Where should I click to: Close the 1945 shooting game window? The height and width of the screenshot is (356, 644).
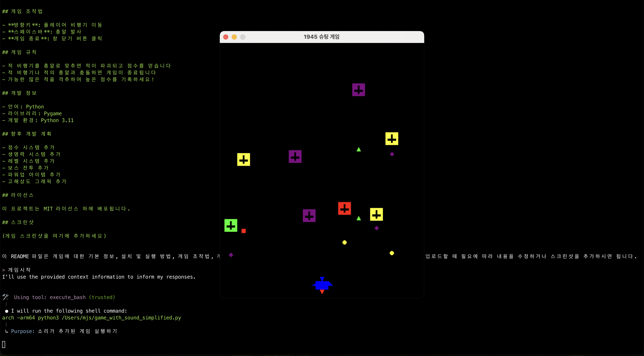226,37
